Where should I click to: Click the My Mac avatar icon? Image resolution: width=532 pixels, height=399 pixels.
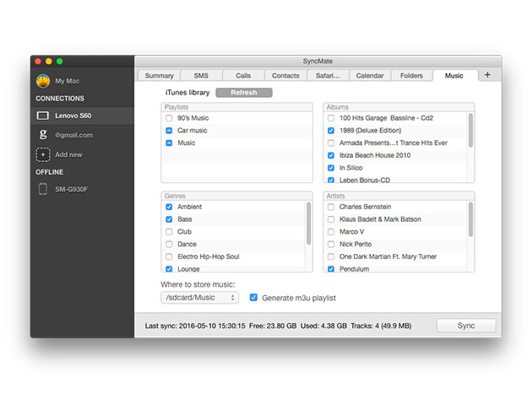(x=43, y=81)
